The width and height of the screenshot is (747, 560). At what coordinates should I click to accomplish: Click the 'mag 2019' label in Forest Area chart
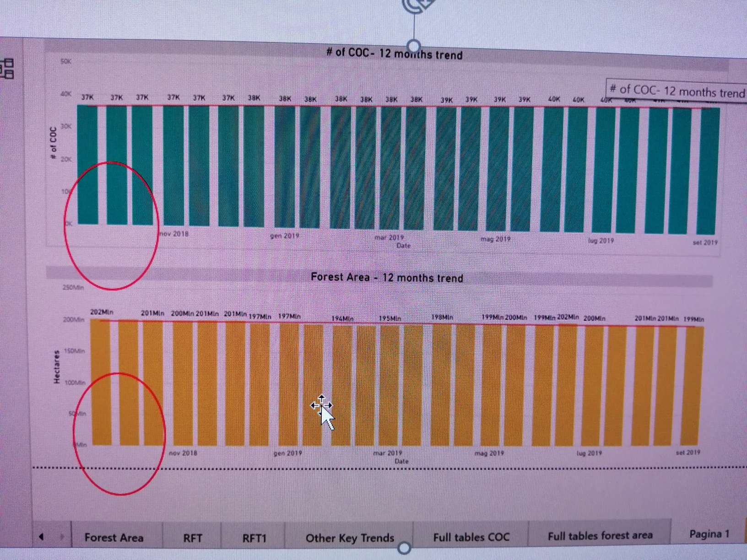(x=489, y=453)
